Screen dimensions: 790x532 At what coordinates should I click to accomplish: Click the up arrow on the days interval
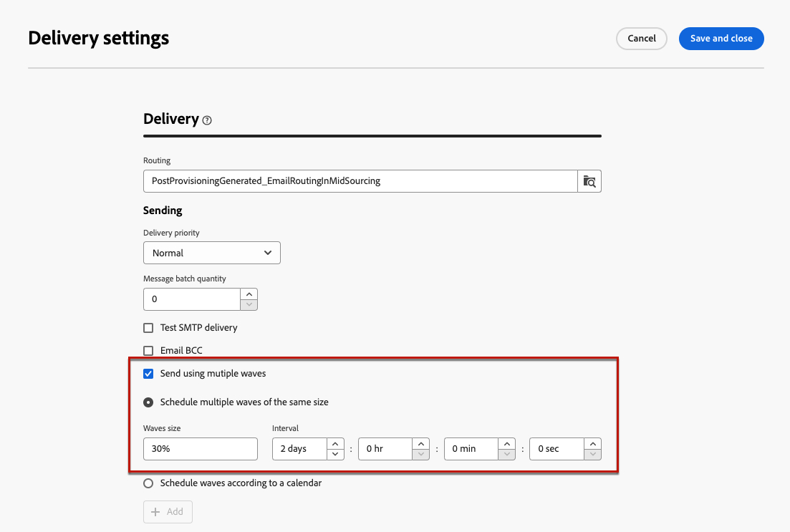(x=334, y=444)
